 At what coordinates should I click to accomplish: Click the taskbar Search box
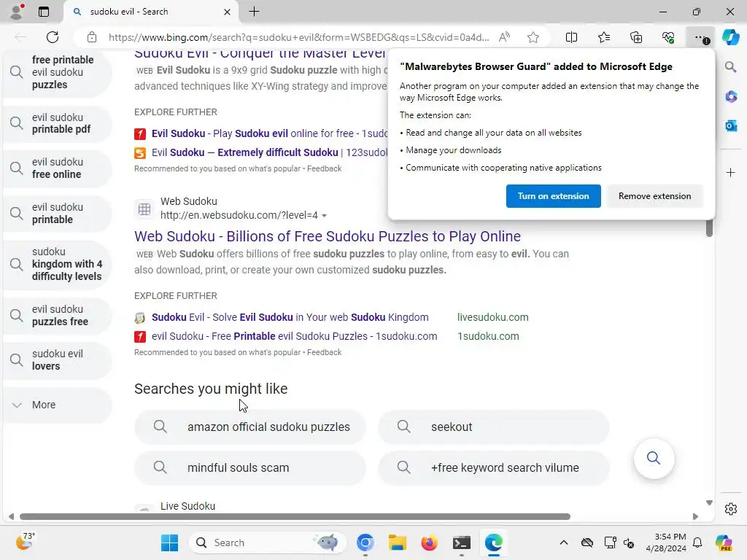click(268, 542)
